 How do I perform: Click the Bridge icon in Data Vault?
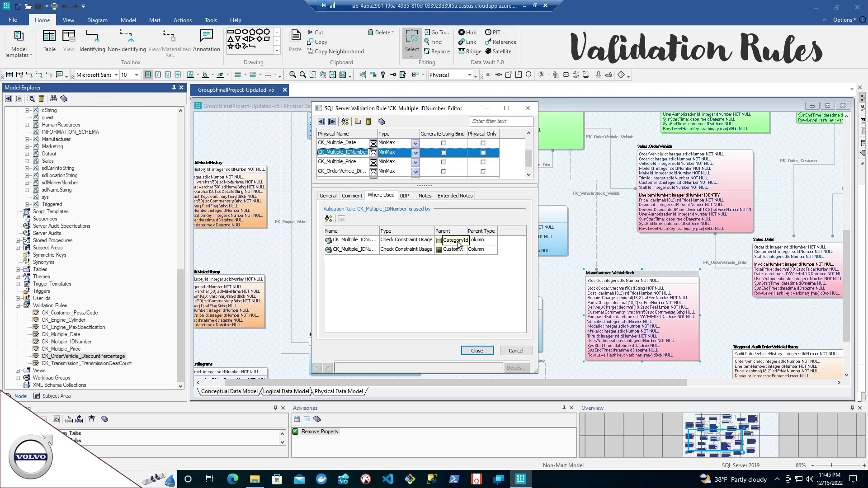(x=462, y=51)
